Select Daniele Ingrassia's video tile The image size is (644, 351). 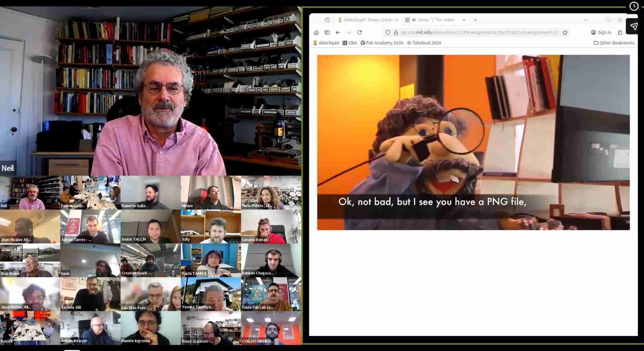pyautogui.click(x=150, y=328)
